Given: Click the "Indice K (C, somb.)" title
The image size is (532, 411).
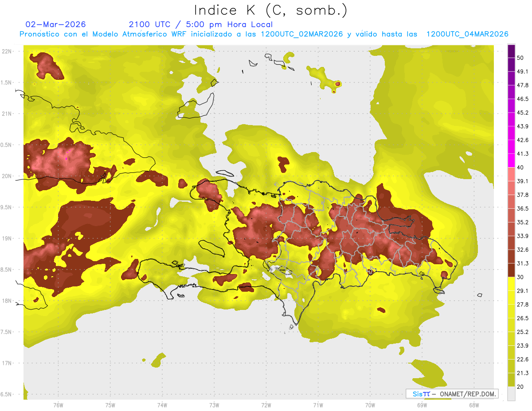Looking at the screenshot, I should [270, 10].
